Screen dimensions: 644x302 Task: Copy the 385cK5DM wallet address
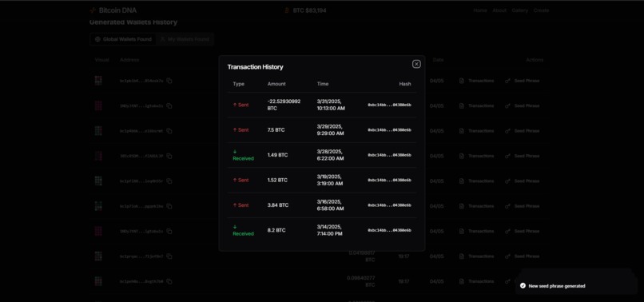[x=169, y=156]
